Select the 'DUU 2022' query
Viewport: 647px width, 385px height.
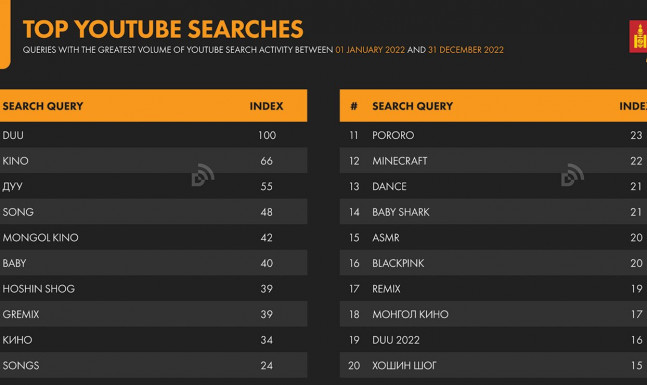396,340
